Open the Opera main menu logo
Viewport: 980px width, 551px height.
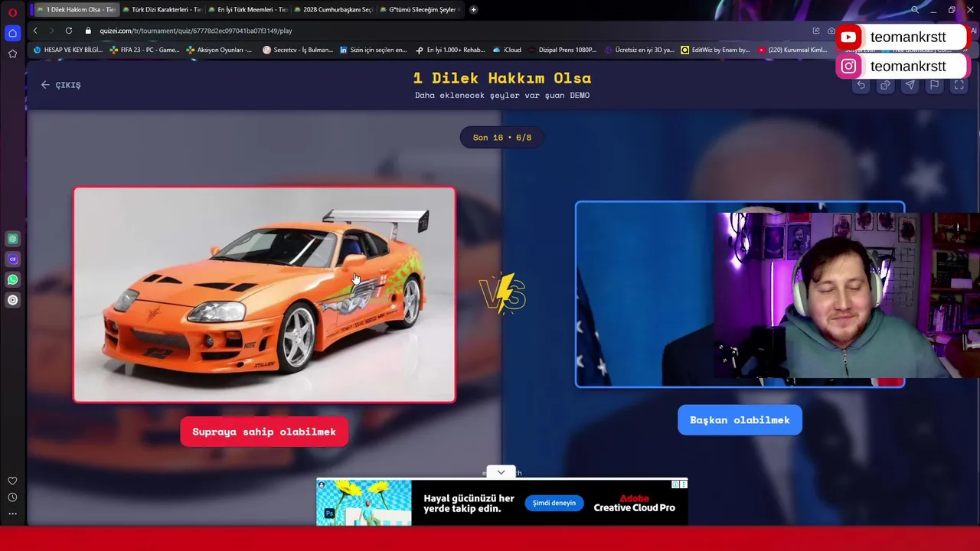pyautogui.click(x=12, y=12)
